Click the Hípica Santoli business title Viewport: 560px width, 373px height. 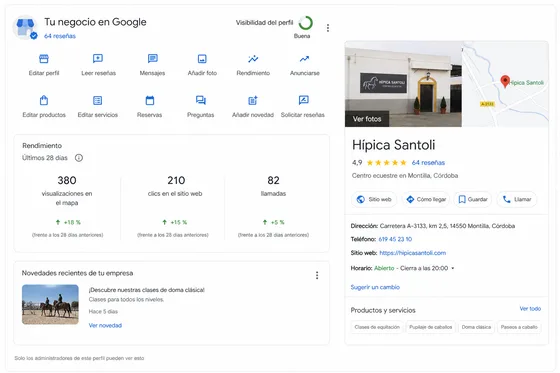click(x=394, y=145)
